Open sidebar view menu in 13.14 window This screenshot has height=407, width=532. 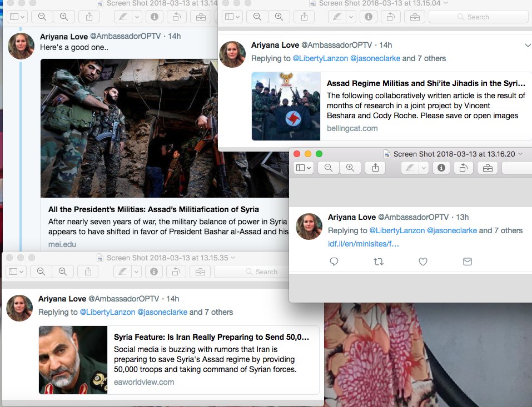coord(17,17)
